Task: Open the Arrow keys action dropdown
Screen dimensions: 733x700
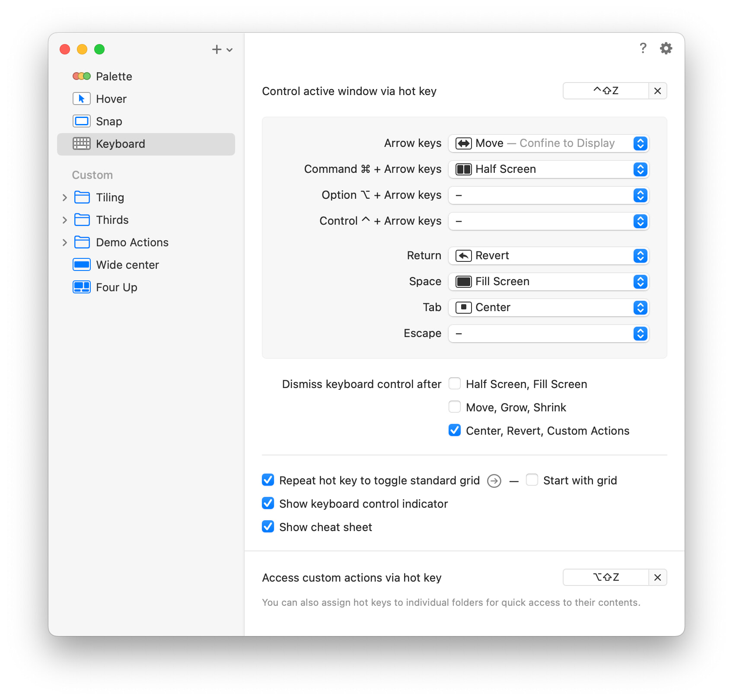Action: 548,143
